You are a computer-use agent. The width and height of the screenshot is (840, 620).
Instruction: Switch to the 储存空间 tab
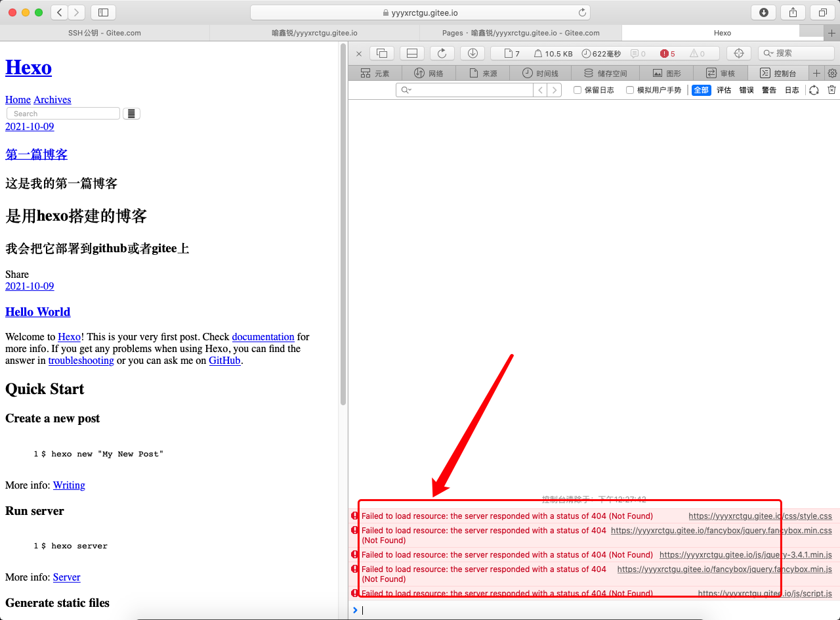(x=604, y=74)
